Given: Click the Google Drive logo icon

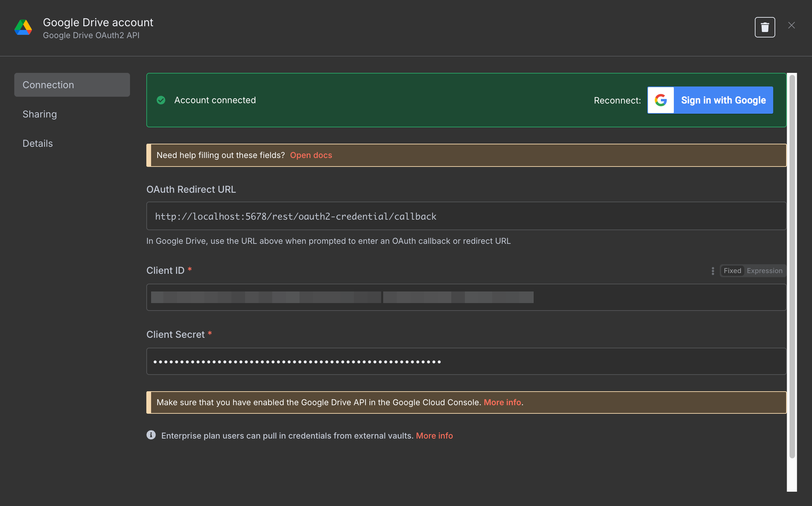Looking at the screenshot, I should [23, 28].
